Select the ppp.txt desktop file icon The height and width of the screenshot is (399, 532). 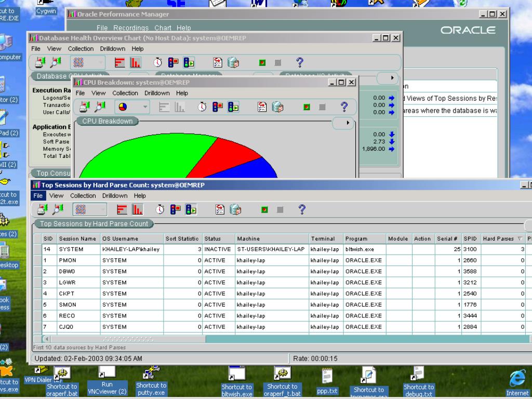pos(327,382)
